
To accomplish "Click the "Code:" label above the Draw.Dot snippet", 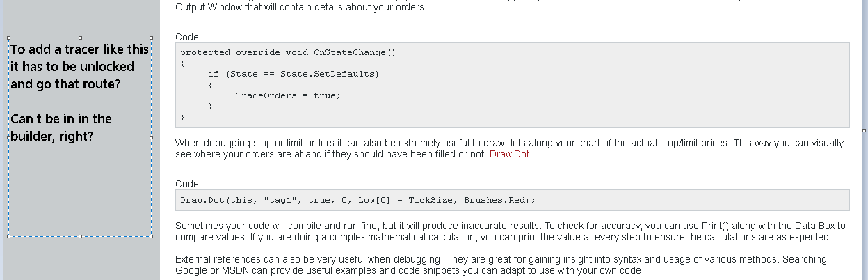I will click(188, 184).
